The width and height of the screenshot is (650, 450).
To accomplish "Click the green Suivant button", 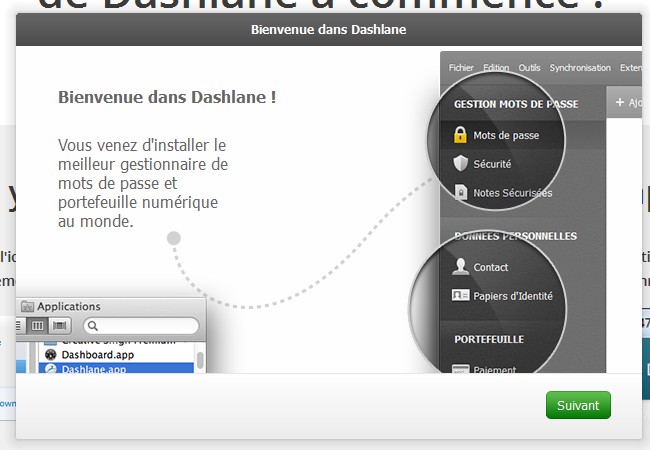I will click(578, 405).
